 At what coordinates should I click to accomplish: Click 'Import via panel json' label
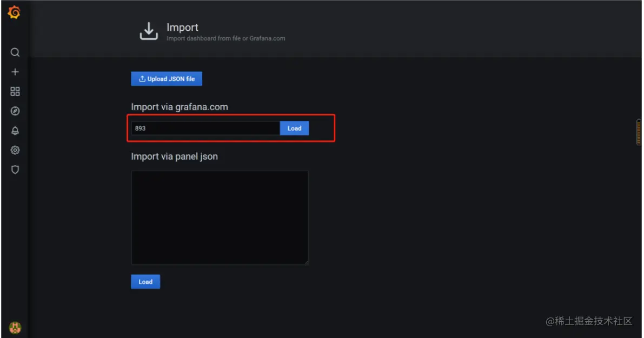point(174,157)
